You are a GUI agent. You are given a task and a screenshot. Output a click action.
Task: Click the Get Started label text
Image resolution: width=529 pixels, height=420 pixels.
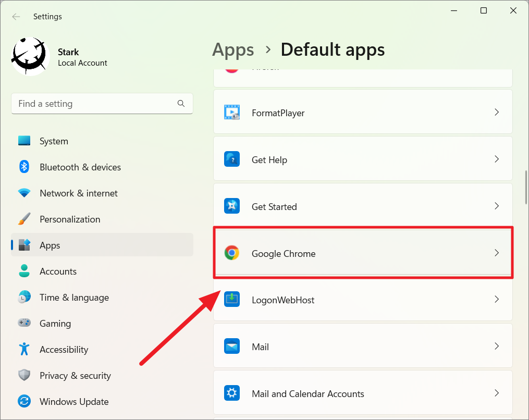click(274, 206)
